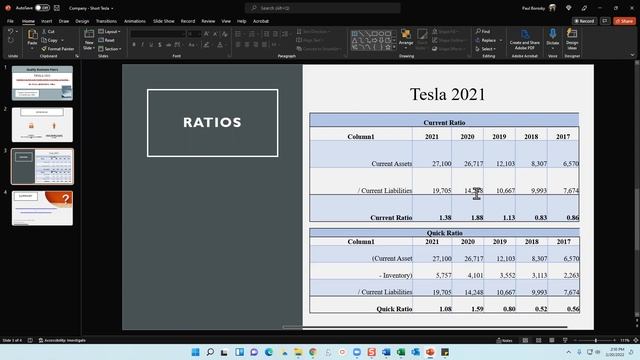Expand the Section dropdown
The width and height of the screenshot is (640, 360).
[110, 49]
